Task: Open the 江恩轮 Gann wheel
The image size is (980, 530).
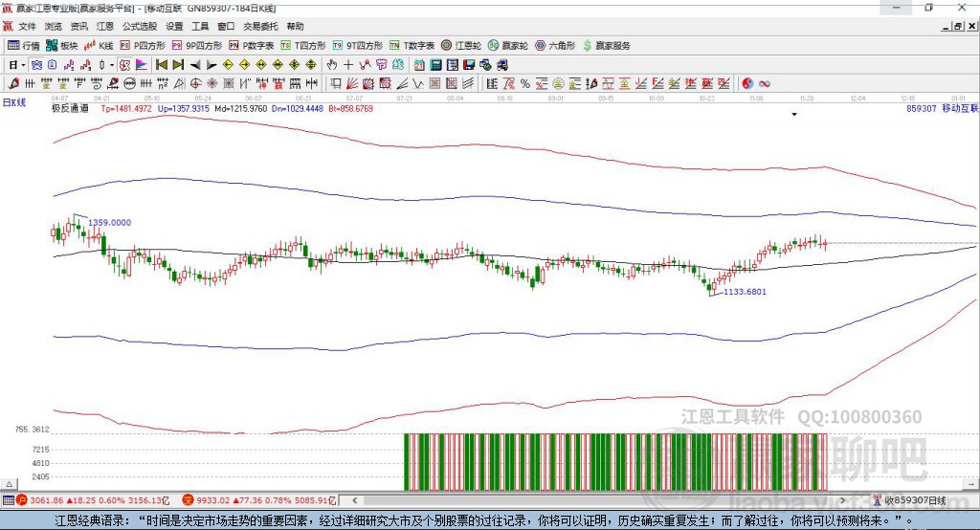Action: coord(461,46)
